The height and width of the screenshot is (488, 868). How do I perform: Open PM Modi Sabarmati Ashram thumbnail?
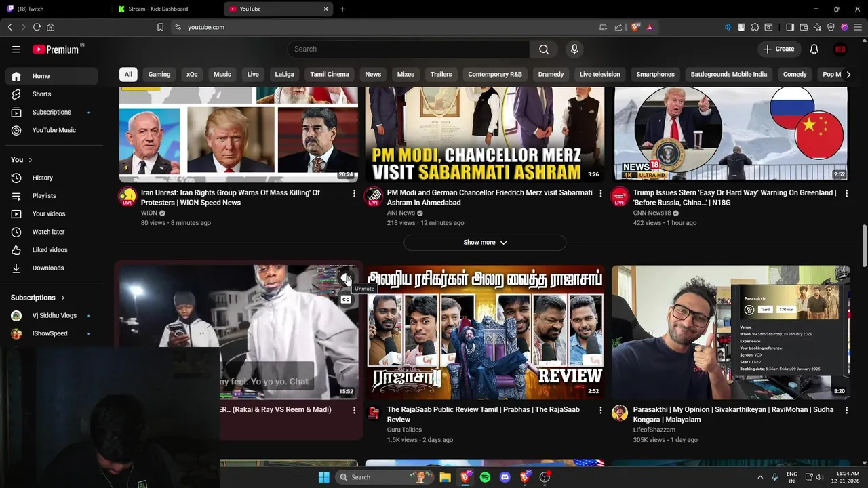[x=485, y=134]
